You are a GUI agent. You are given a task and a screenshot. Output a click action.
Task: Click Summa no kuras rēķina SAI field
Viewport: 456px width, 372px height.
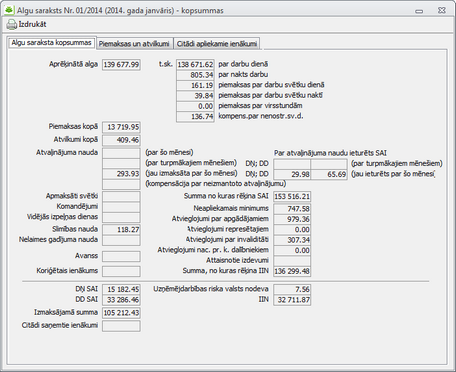(x=292, y=196)
